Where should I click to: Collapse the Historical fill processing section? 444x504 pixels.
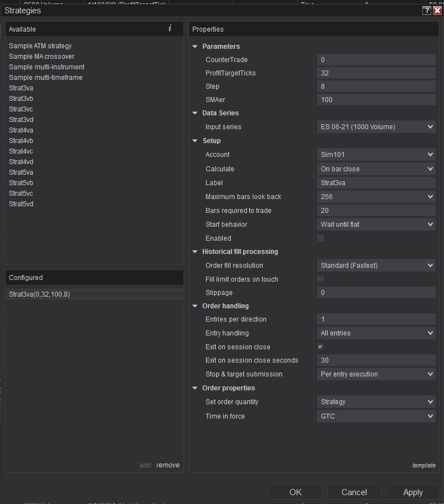195,252
